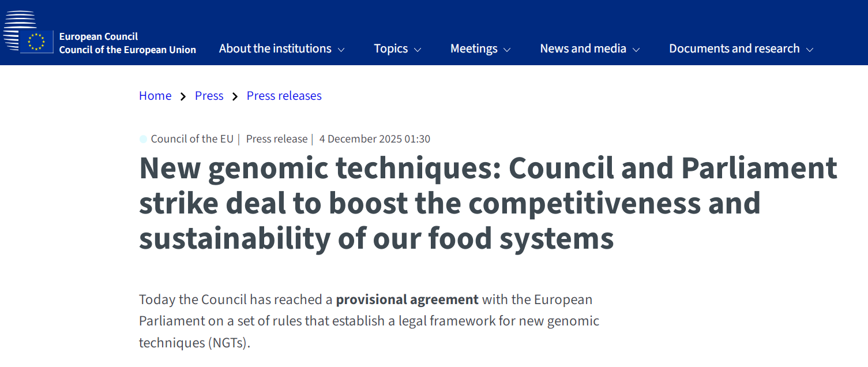Image resolution: width=868 pixels, height=367 pixels.
Task: Click the light blue dot by Council of the EU
Action: click(143, 139)
